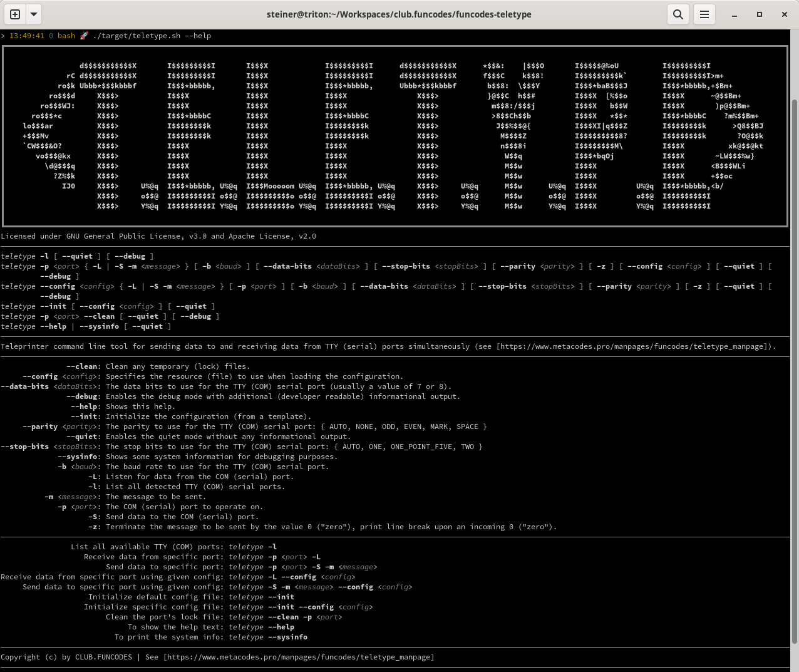Click the --sysinfo option row
The width and height of the screenshot is (799, 672).
tap(197, 457)
